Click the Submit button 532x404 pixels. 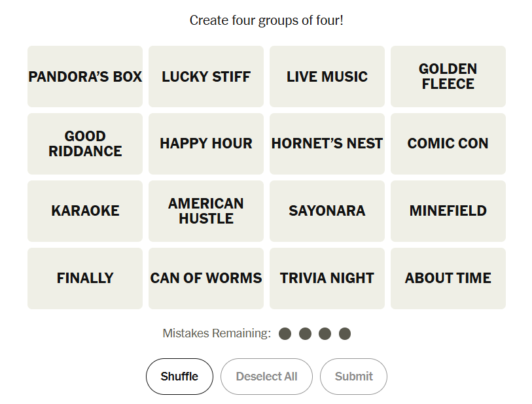(x=353, y=377)
